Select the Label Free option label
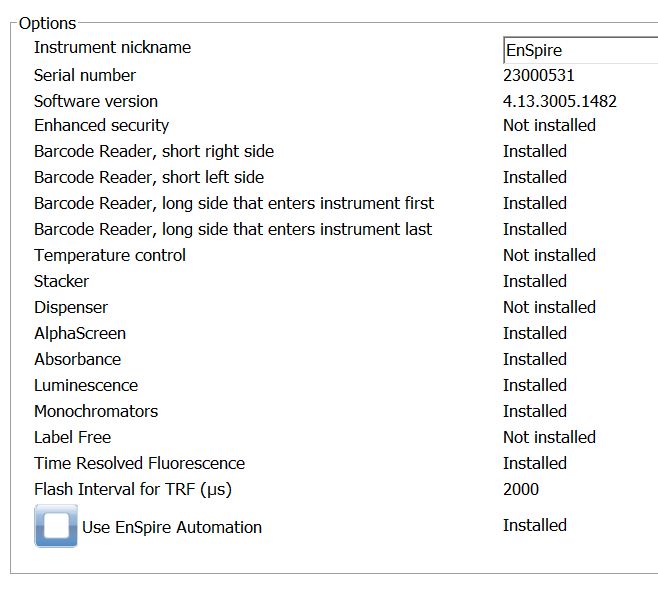The image size is (658, 589). (72, 437)
